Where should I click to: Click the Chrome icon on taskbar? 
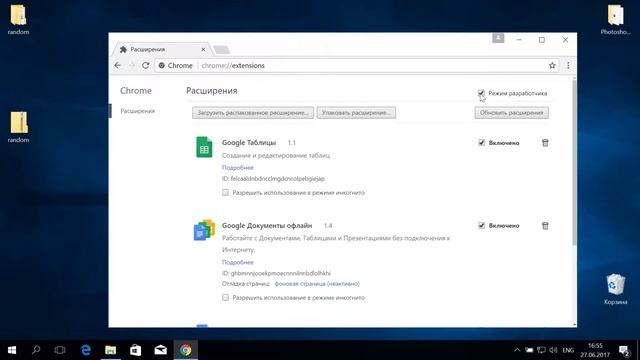pyautogui.click(x=186, y=350)
